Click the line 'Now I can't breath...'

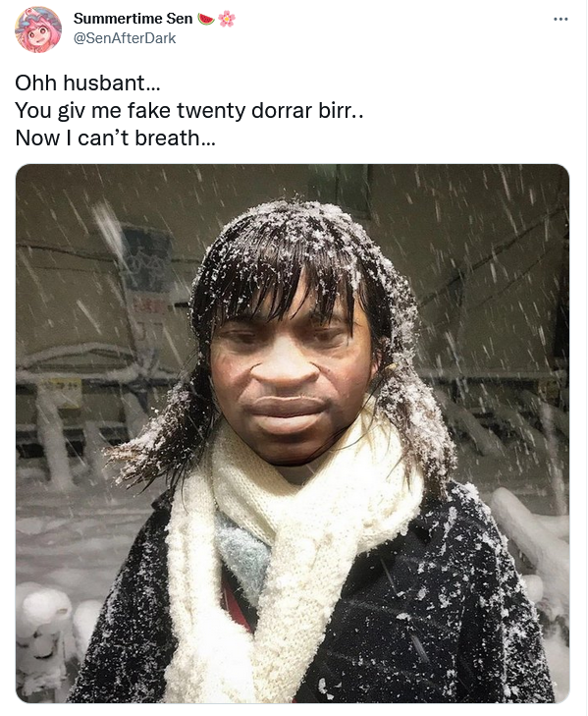115,138
